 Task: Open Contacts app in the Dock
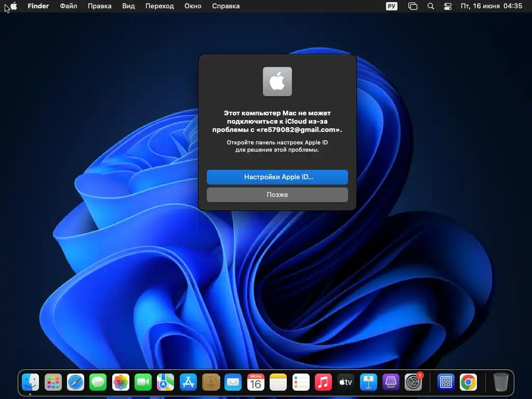(211, 382)
